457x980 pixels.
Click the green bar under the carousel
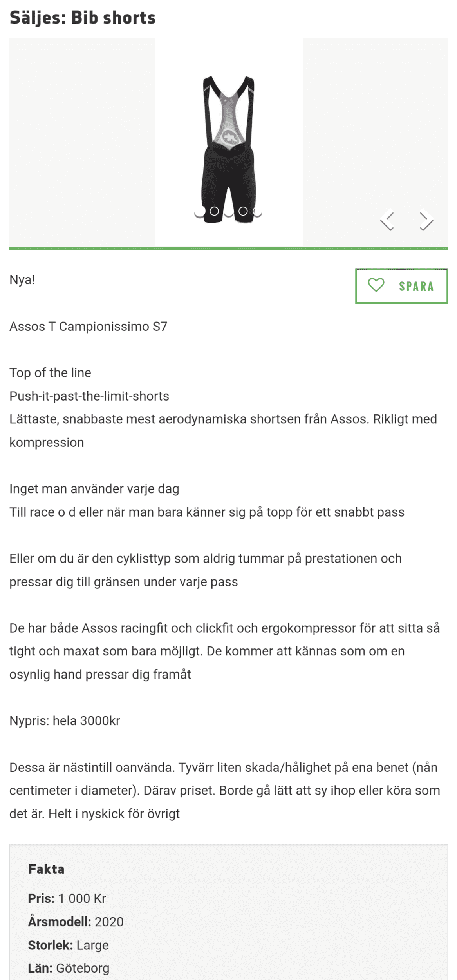pyautogui.click(x=228, y=248)
